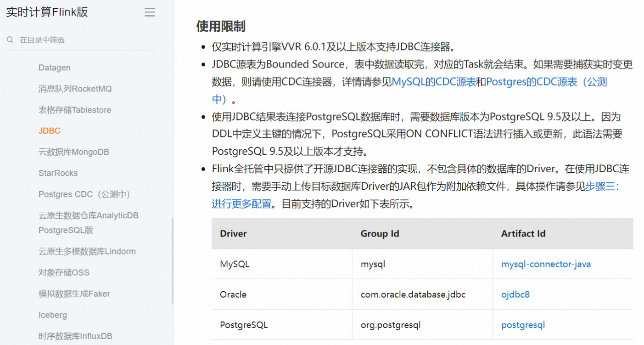Screen dimensions: 644x345
Task: Click the search magnifier icon in sidebar
Action: click(10, 40)
